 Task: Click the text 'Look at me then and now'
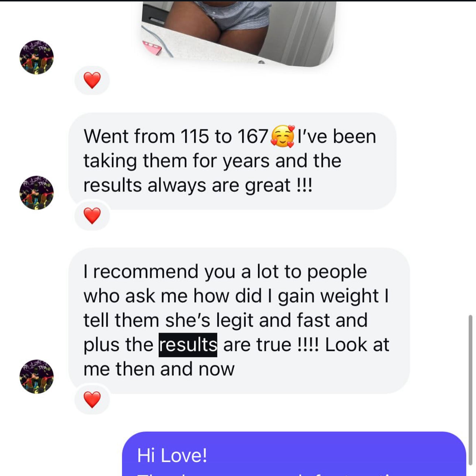pos(236,357)
